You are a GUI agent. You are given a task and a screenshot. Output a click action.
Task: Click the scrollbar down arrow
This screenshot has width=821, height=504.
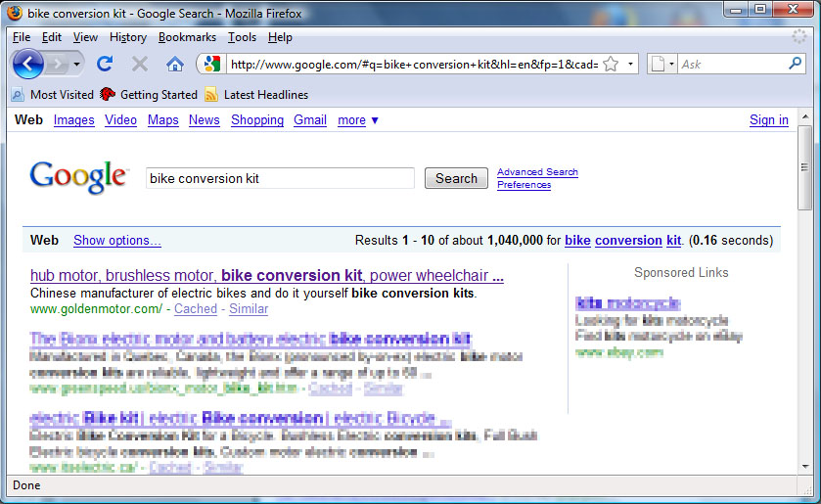[x=804, y=466]
